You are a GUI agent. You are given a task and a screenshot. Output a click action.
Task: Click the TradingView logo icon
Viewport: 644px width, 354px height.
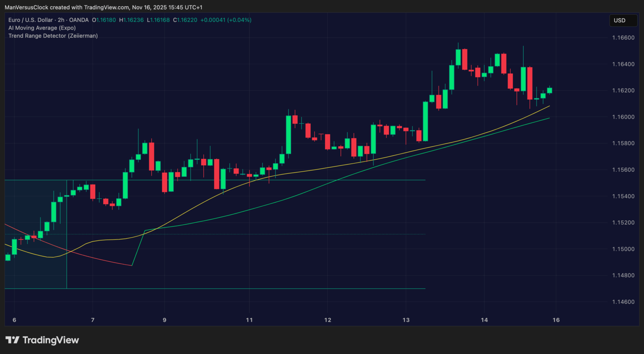pyautogui.click(x=13, y=340)
